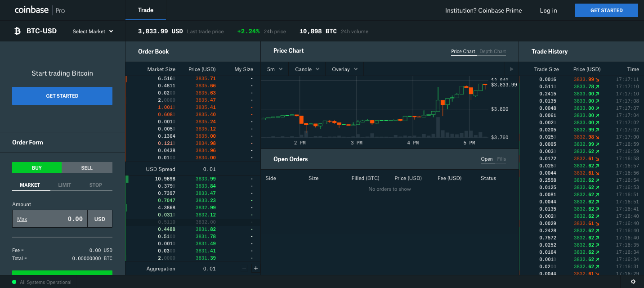Open the settings gear in the status bar

coord(633,281)
